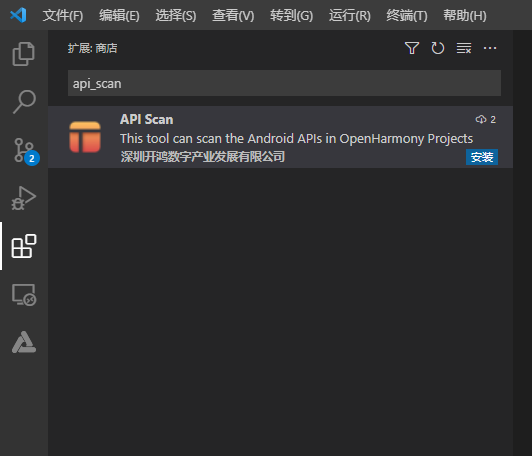Open the views and more actions ellipsis
532x456 pixels.
coord(490,48)
